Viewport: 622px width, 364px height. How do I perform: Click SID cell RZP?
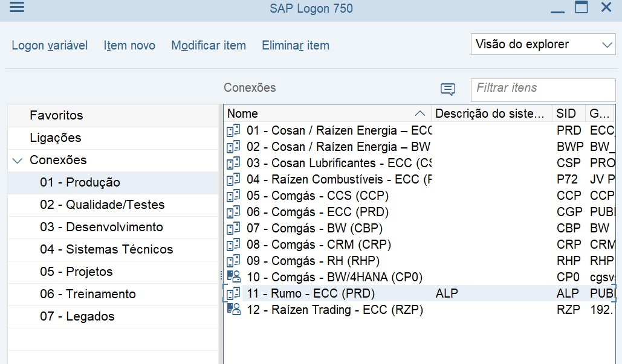[568, 309]
